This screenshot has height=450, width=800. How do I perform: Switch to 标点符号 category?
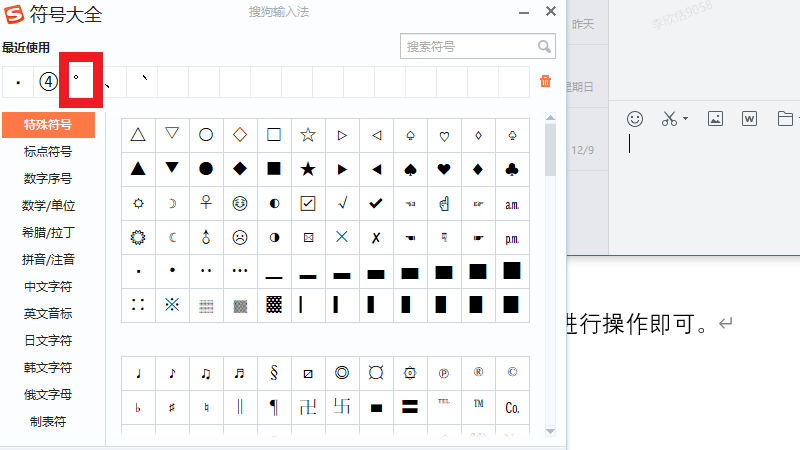(x=48, y=152)
